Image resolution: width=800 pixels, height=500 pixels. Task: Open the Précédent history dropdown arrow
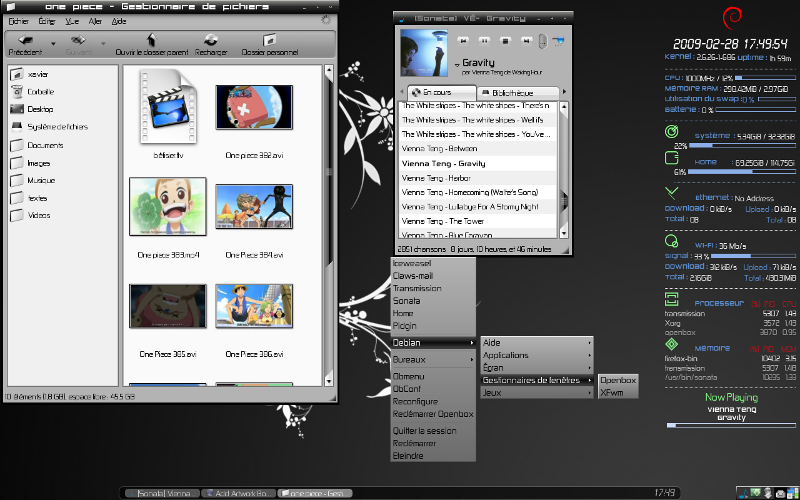coord(53,44)
